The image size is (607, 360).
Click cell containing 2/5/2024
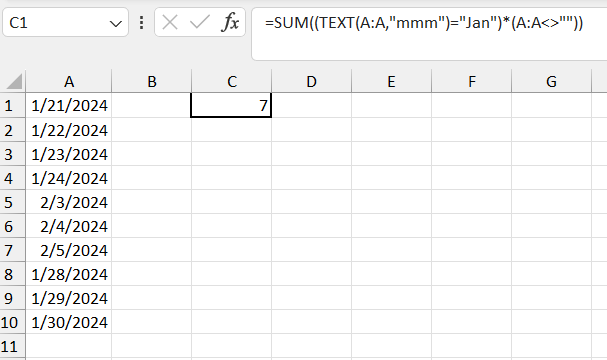coord(69,250)
